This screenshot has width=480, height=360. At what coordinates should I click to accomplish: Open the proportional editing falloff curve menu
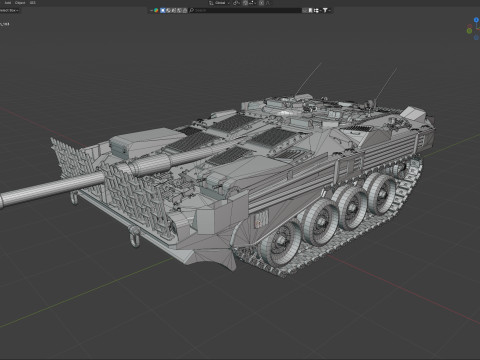pyautogui.click(x=268, y=3)
